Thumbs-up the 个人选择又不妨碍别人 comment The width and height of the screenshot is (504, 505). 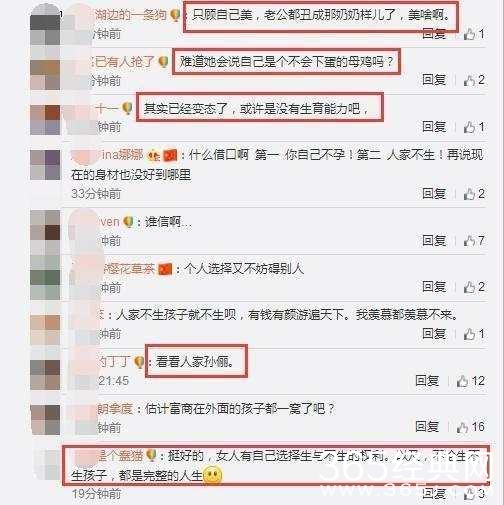pyautogui.click(x=474, y=287)
